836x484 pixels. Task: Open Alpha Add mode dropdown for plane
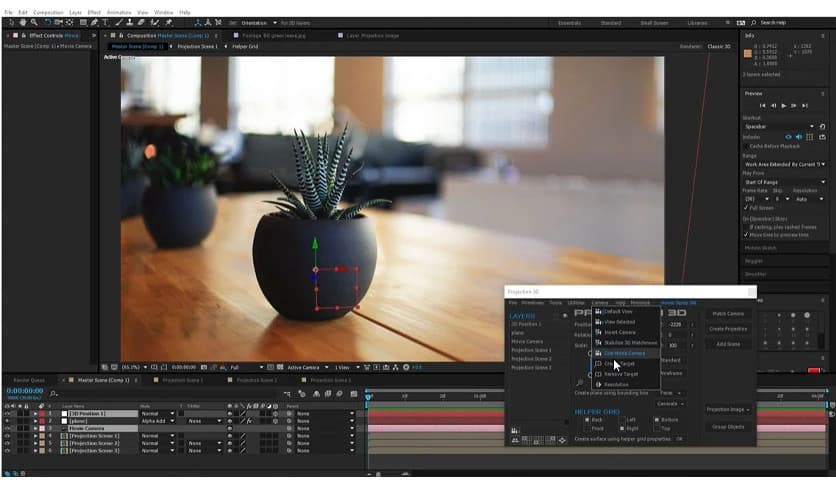tap(158, 421)
